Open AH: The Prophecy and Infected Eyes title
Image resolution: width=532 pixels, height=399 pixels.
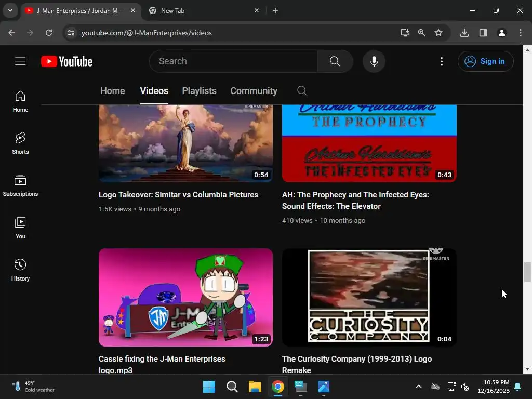pos(355,201)
